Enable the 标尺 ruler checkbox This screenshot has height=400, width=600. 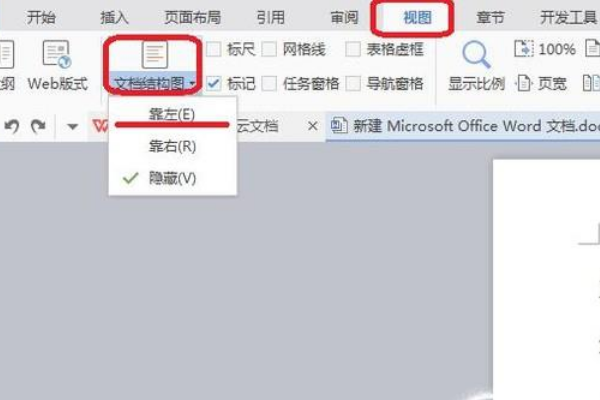point(213,49)
